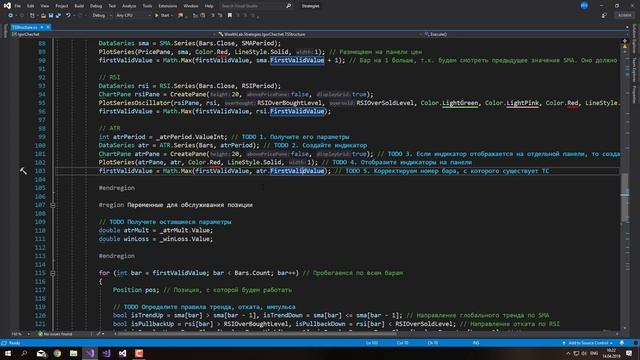This screenshot has width=640, height=360.
Task: Click the Windows Start button
Action: click(8, 353)
